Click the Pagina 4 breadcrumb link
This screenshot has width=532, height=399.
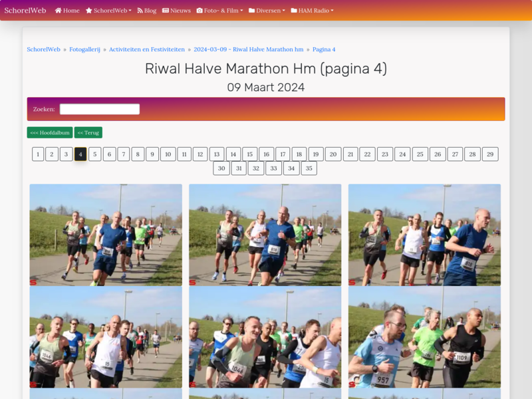[324, 49]
